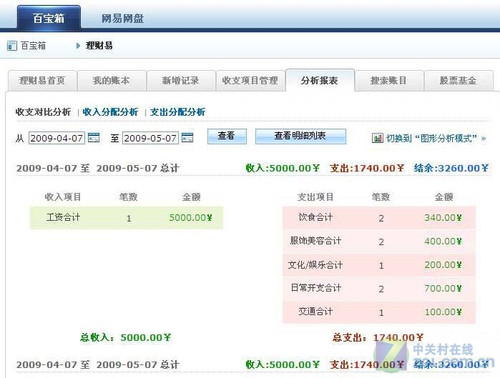Open the 理财易首页 tab
The image size is (500, 378).
click(x=42, y=80)
